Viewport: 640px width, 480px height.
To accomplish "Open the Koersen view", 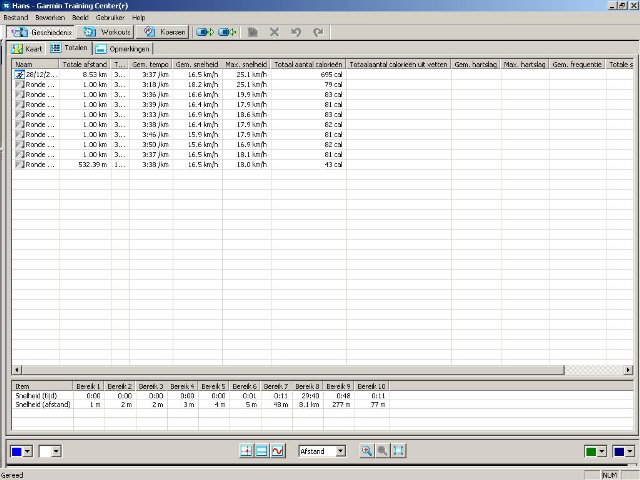I will (162, 32).
